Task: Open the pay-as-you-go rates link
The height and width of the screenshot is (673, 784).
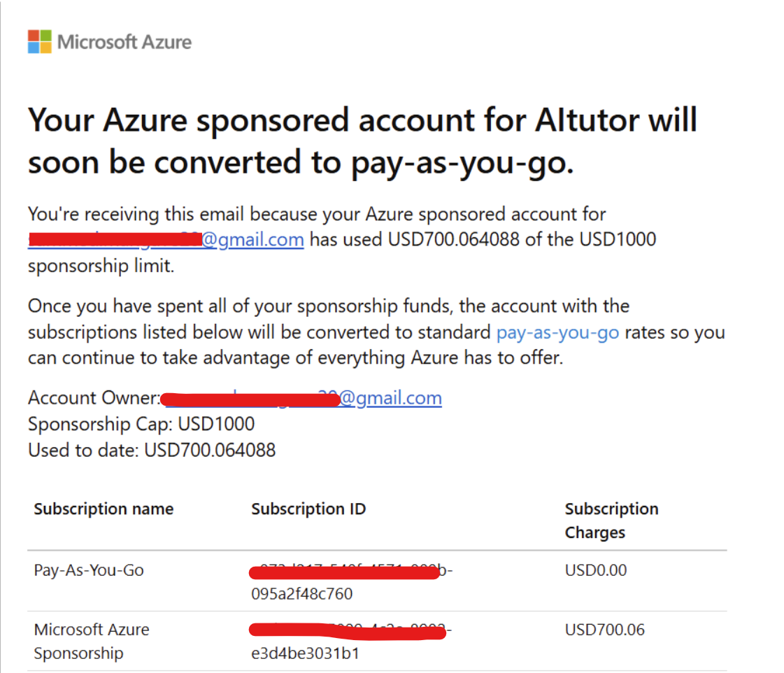Action: pos(557,332)
